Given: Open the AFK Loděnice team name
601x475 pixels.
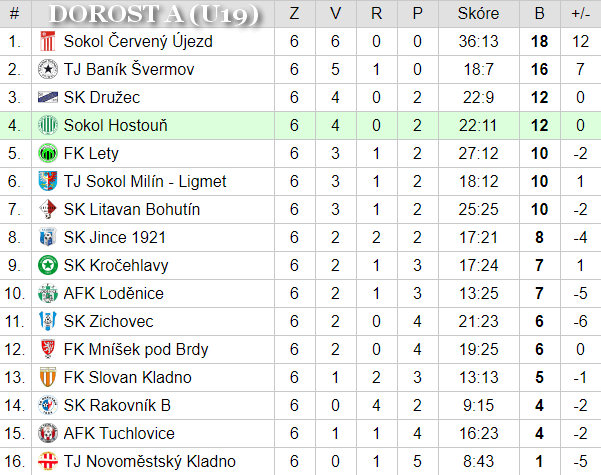Looking at the screenshot, I should [114, 293].
